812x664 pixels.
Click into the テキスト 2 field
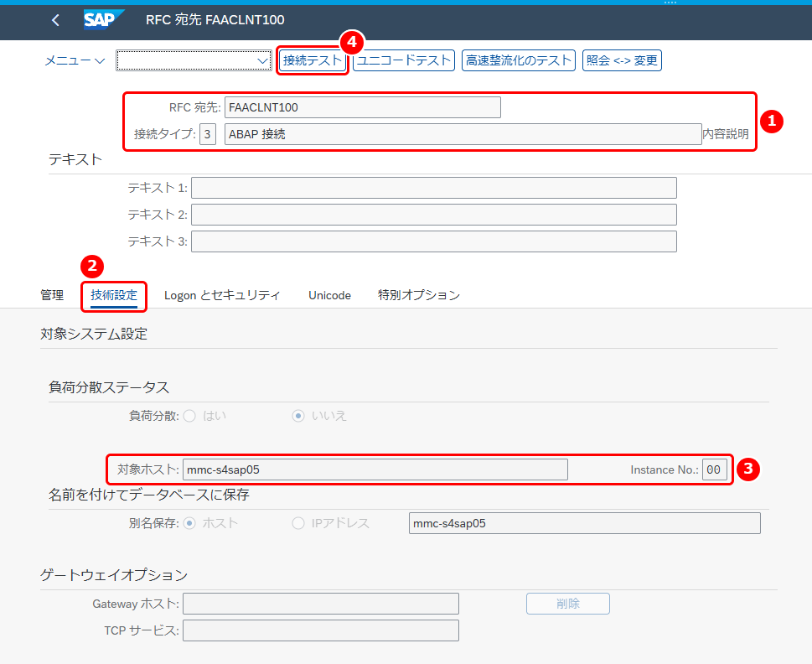pos(434,215)
